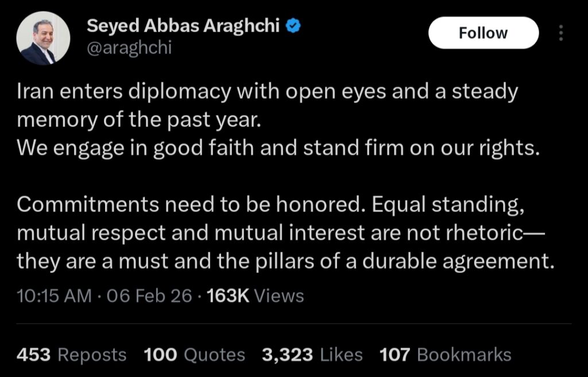View the 3,323 Likes list
The image size is (588, 377).
coord(312,355)
